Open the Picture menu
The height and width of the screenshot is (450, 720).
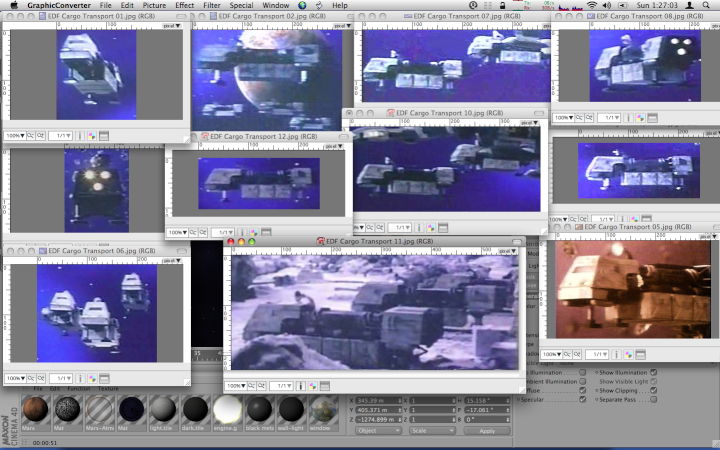click(154, 5)
